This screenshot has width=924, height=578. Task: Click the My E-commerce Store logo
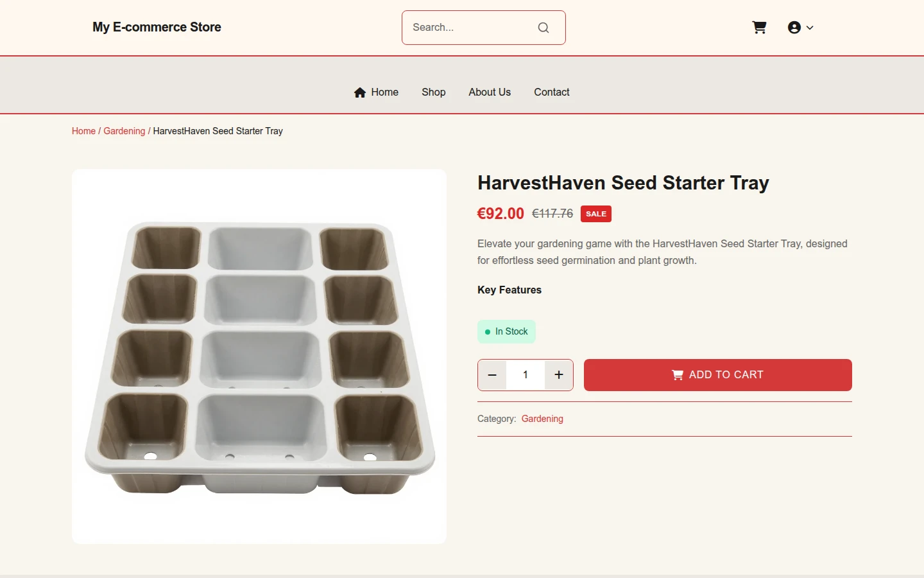tap(157, 27)
